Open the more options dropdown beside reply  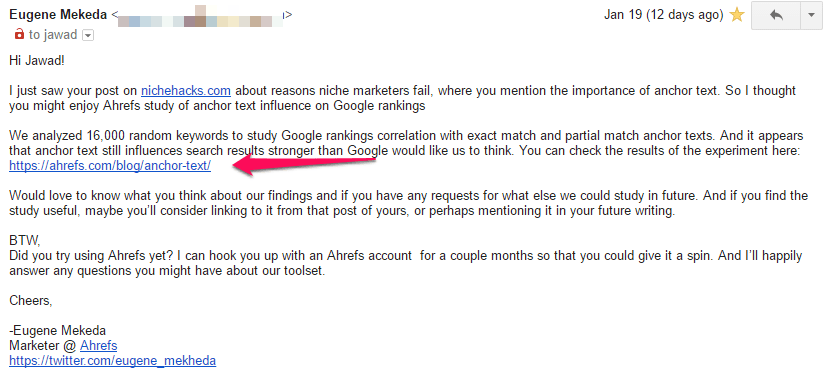pyautogui.click(x=811, y=15)
